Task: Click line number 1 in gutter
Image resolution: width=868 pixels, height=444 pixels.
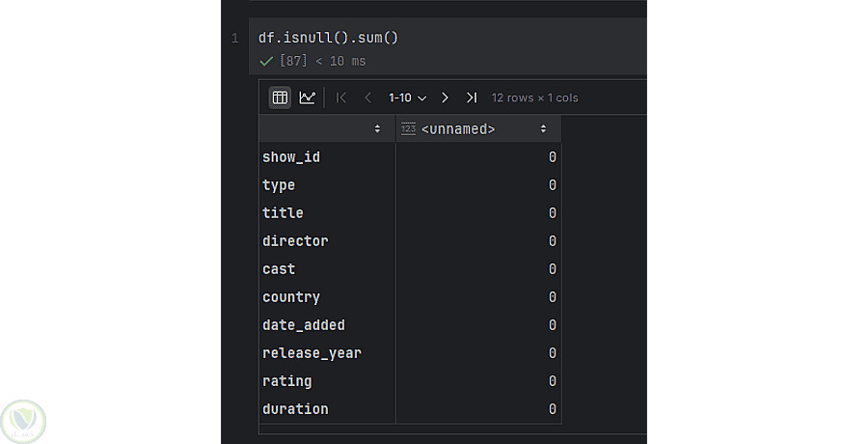Action: click(234, 39)
